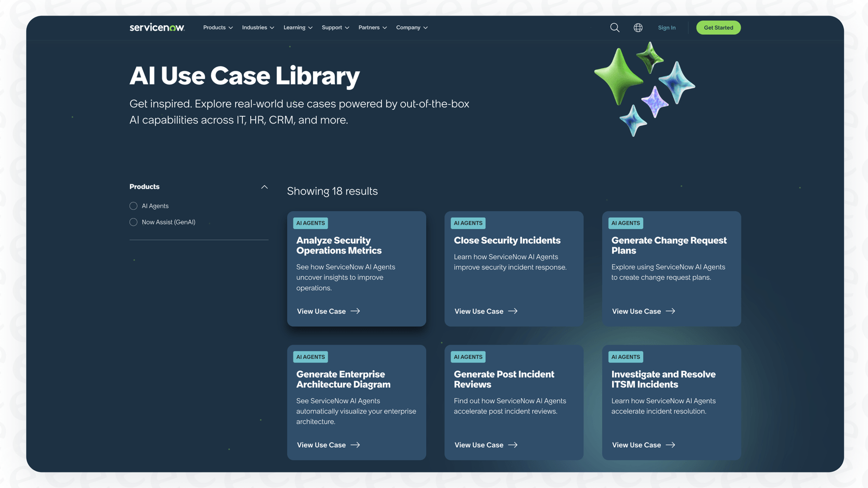This screenshot has height=488, width=868.
Task: Click the search magnifier icon
Action: [614, 27]
